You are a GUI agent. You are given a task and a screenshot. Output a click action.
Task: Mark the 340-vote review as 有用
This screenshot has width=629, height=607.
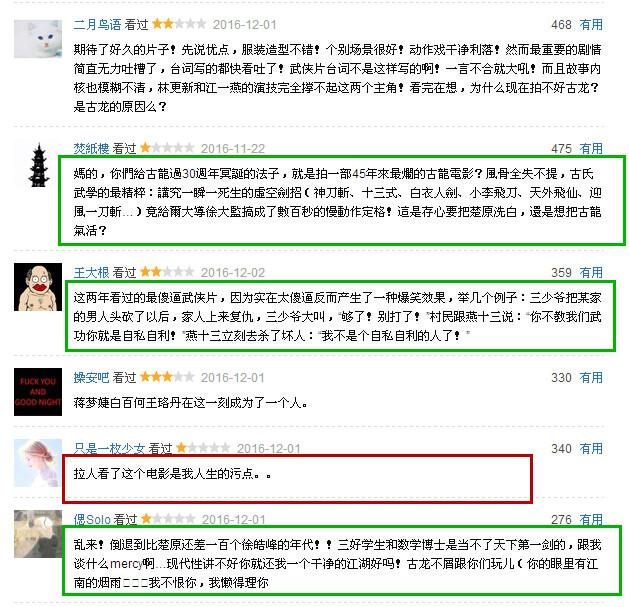point(591,449)
